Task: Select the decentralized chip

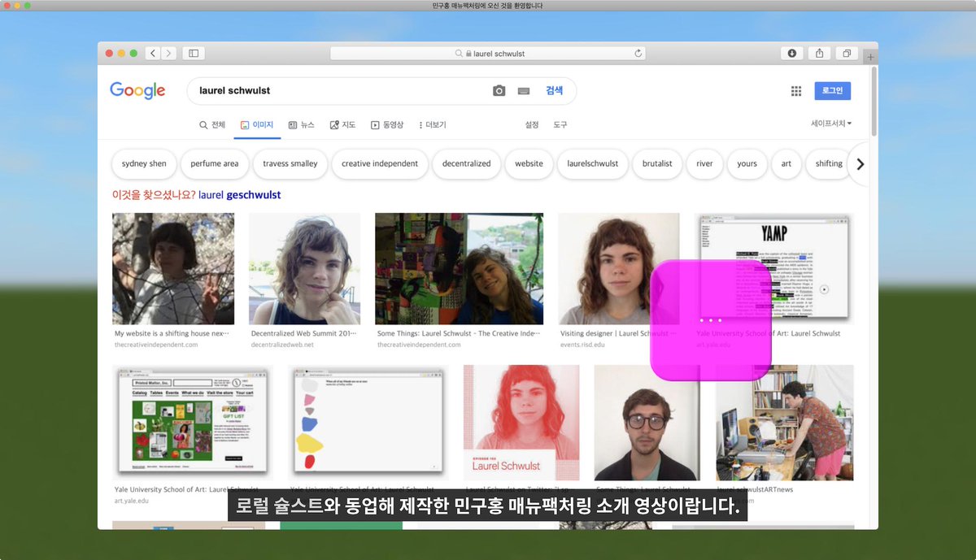Action: tap(467, 163)
